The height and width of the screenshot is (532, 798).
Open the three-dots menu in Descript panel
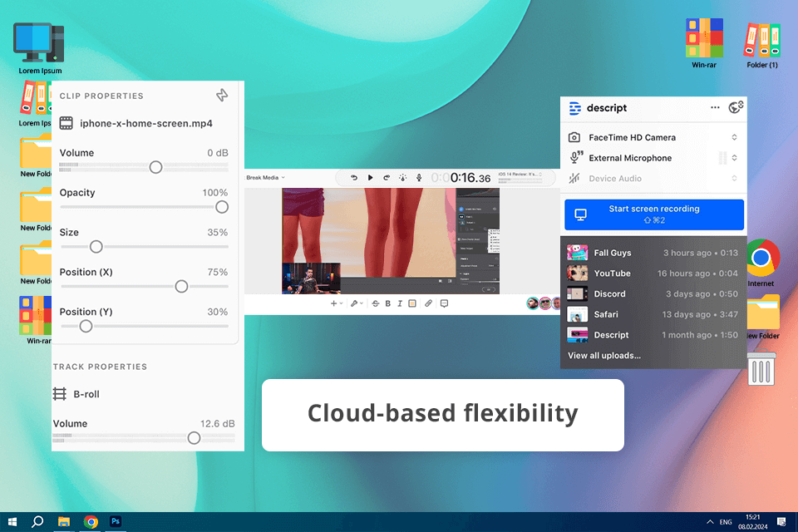[x=715, y=107]
